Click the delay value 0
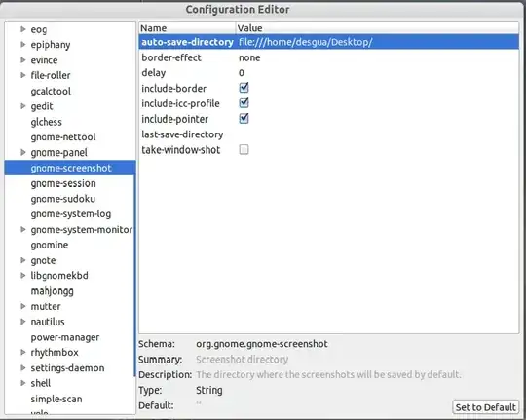The height and width of the screenshot is (420, 526). [x=242, y=73]
